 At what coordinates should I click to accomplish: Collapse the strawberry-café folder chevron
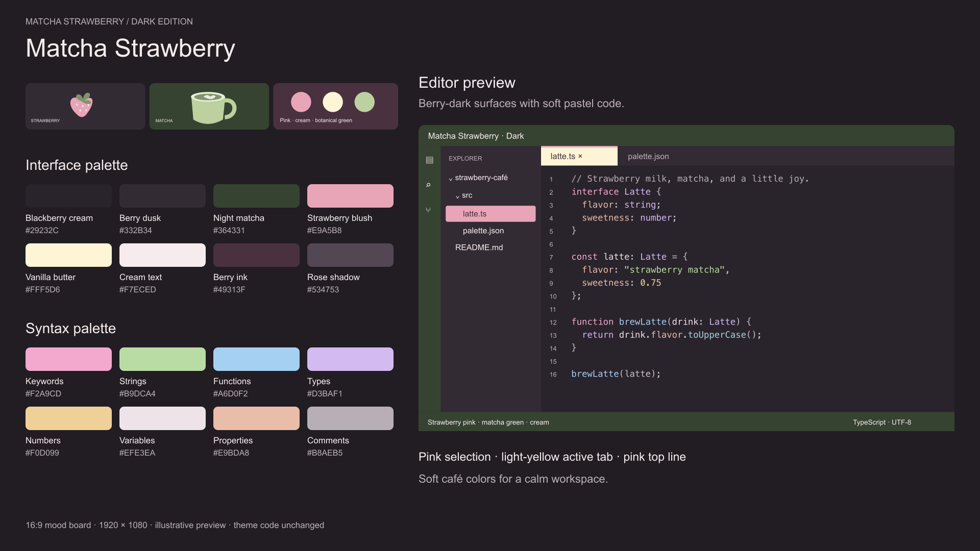(450, 179)
